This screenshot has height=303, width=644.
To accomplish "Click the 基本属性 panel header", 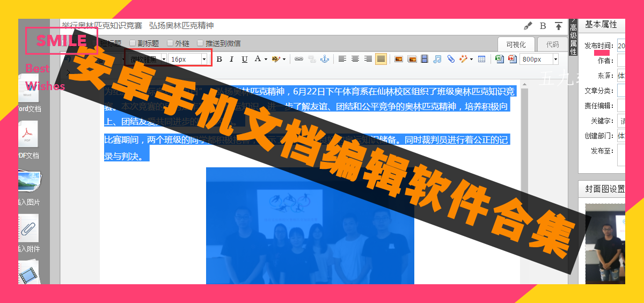I will pos(601,25).
